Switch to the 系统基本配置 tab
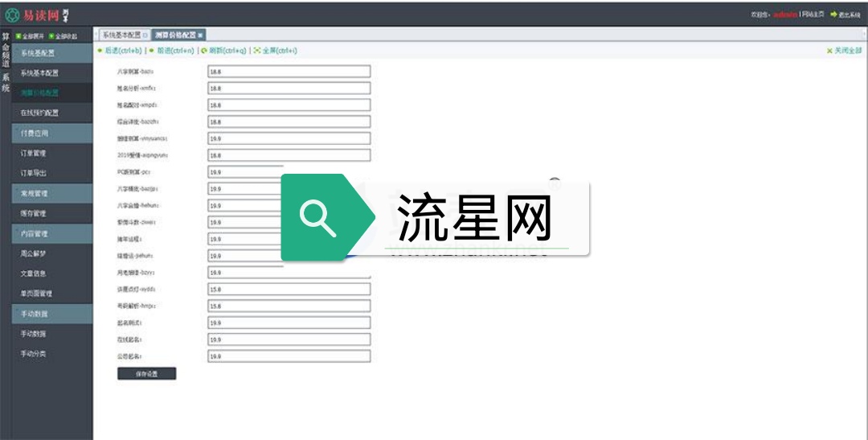The width and height of the screenshot is (868, 440). [125, 35]
